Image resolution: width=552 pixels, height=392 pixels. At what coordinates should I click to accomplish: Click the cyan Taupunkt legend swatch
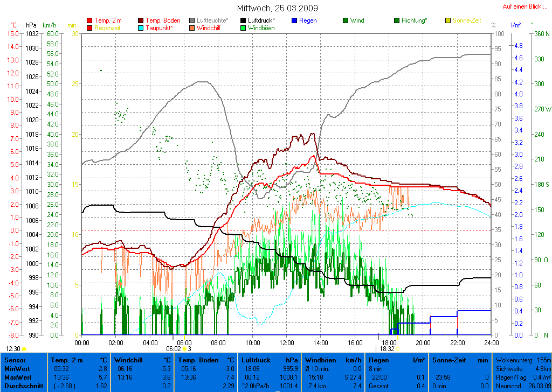tap(141, 27)
